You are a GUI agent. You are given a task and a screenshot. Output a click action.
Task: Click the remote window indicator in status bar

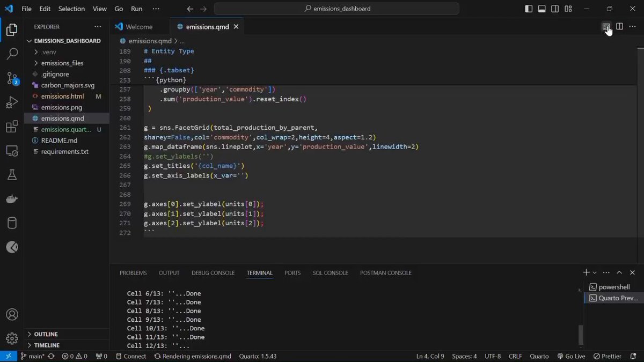(8, 356)
